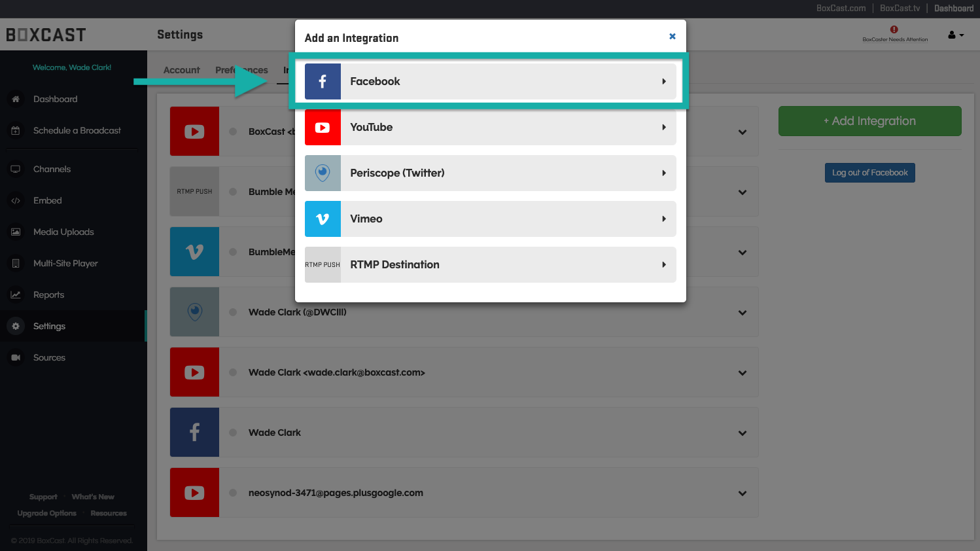Click the Sources camera icon
The width and height of the screenshot is (980, 551).
pos(16,357)
